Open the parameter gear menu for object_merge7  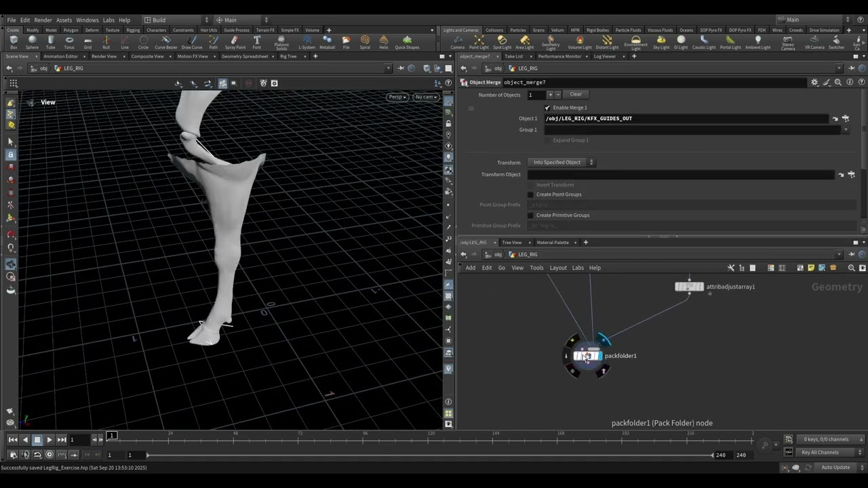[x=814, y=82]
